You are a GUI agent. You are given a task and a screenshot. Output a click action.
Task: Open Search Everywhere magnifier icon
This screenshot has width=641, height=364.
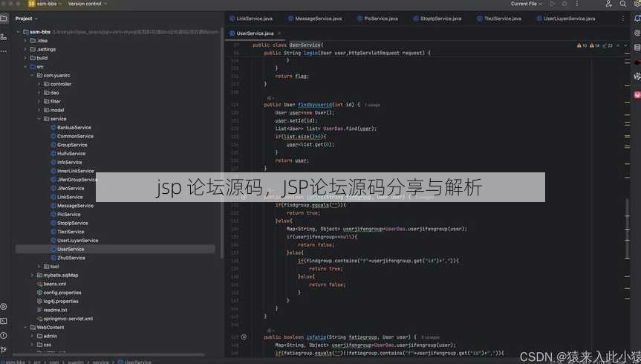point(622,4)
